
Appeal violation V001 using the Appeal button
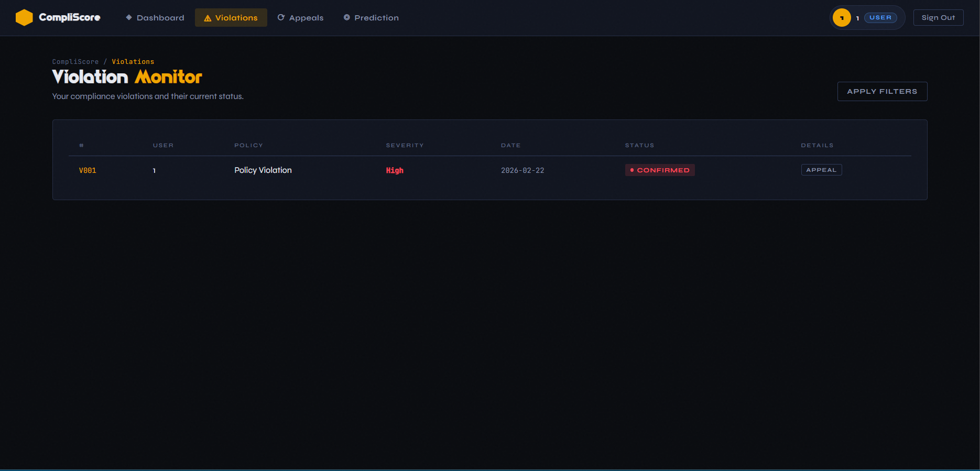821,170
